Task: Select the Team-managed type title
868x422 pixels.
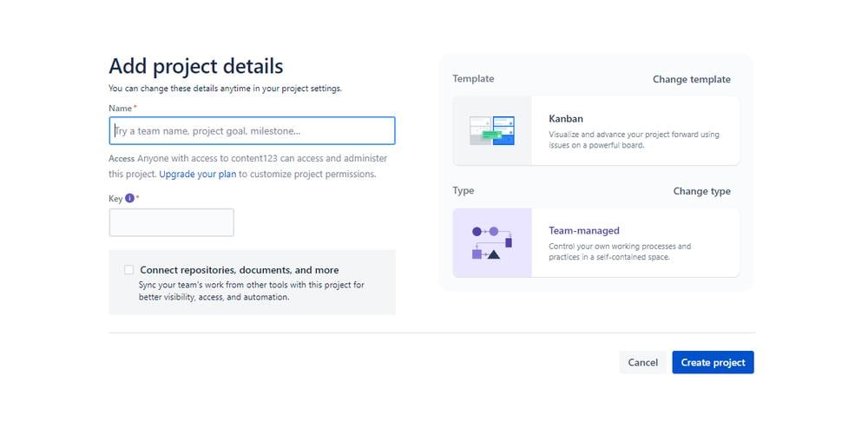Action: [584, 231]
